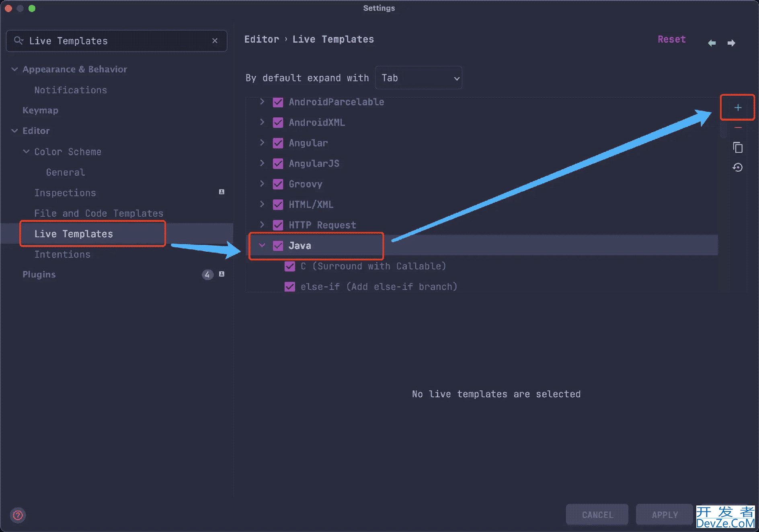Viewport: 759px width, 532px height.
Task: Select the Java group row
Action: pyautogui.click(x=482, y=245)
